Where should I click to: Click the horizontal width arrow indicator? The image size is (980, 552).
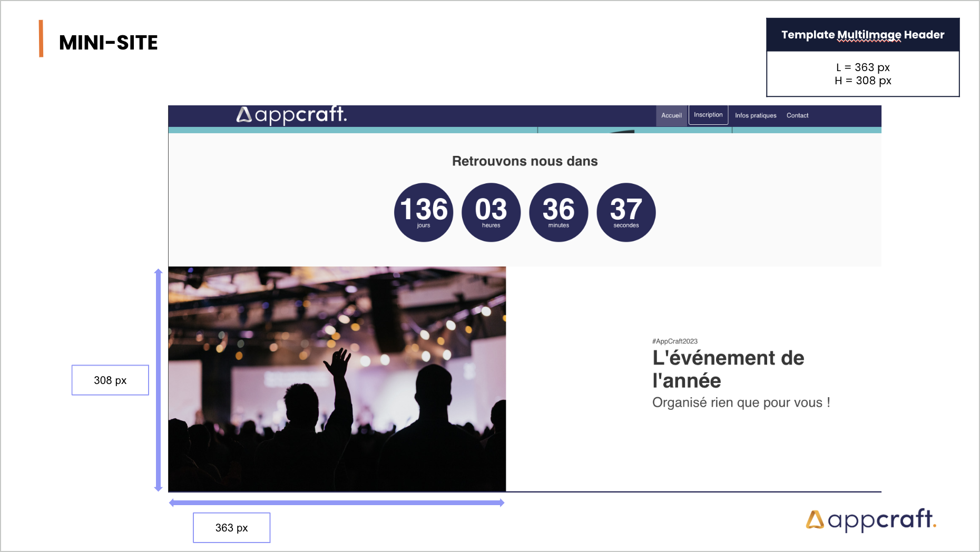tap(337, 503)
